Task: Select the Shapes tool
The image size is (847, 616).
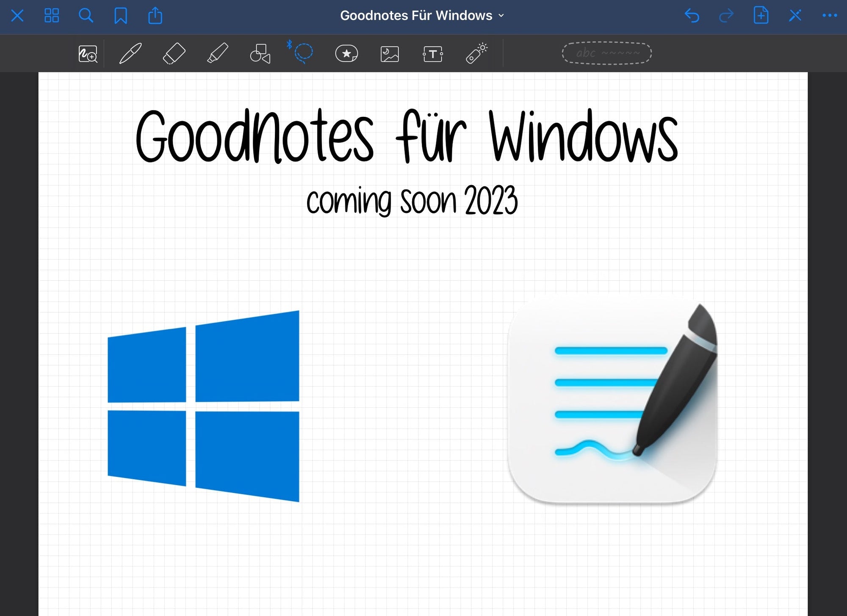Action: tap(260, 53)
